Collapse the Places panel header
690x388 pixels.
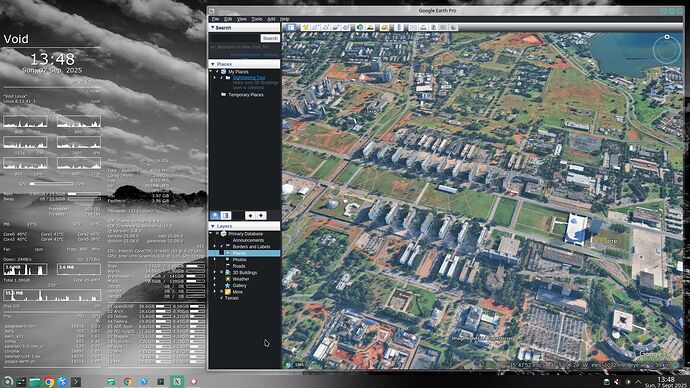click(244, 64)
